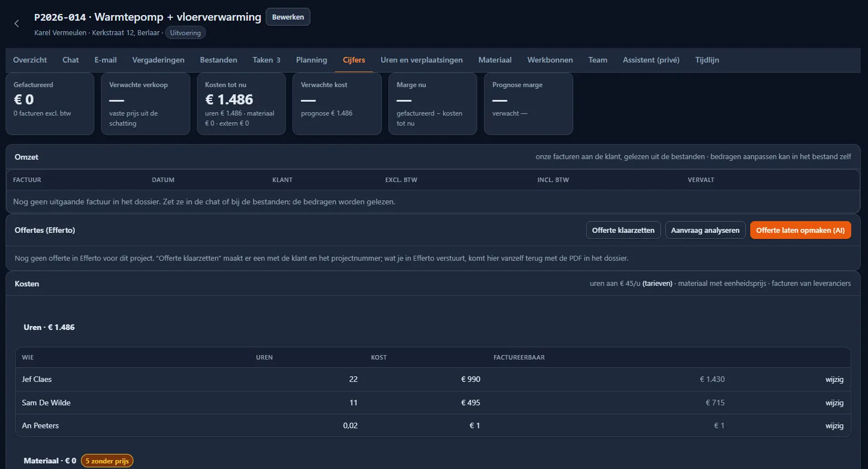
Task: Select the Verwachte kost summary card
Action: click(x=337, y=104)
